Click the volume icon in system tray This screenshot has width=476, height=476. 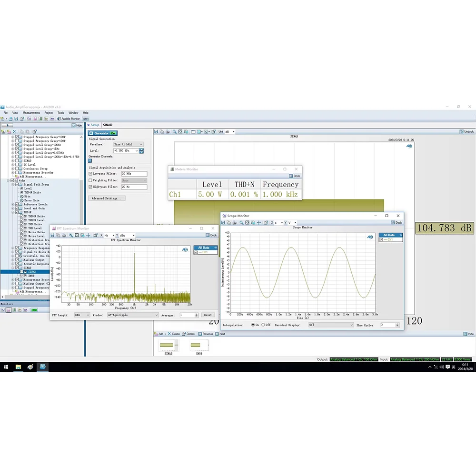pos(442,367)
